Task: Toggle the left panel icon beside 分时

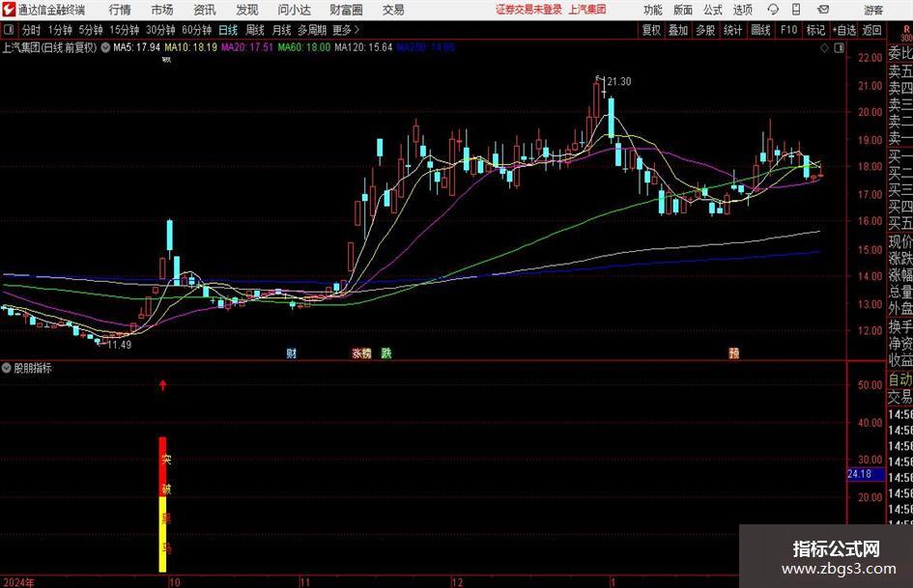Action: [x=8, y=30]
